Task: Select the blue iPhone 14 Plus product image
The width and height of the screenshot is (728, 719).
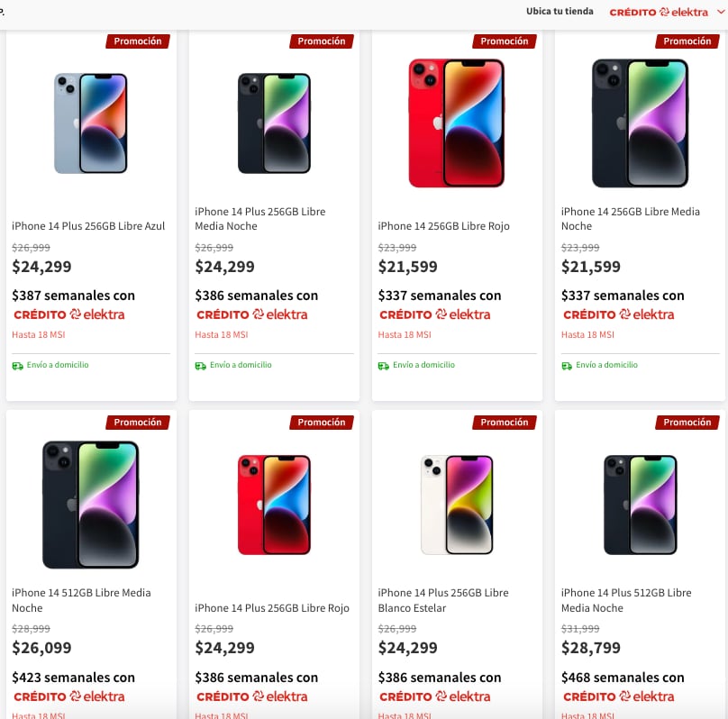Action: coord(91,123)
